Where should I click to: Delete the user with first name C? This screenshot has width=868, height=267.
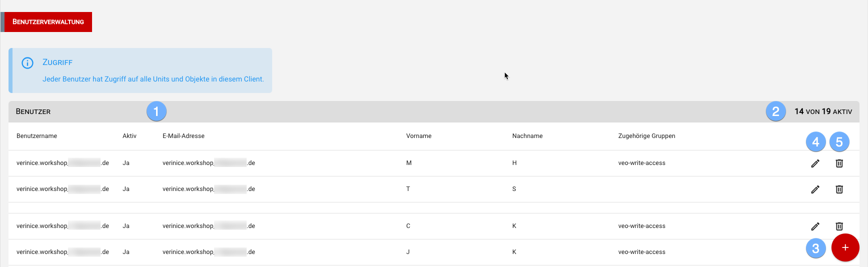click(839, 226)
